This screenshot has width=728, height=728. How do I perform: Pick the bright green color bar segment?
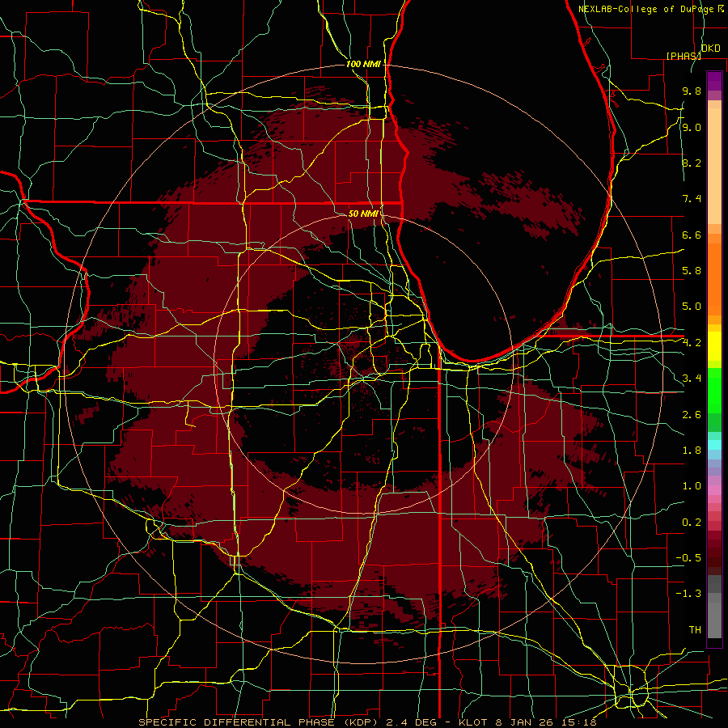pos(714,390)
